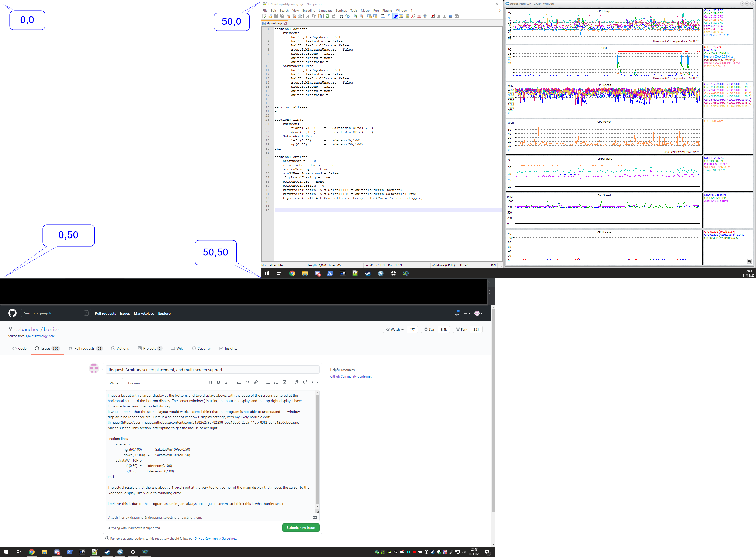Viewport: 756px width, 557px height.
Task: Click the Insert code icon in markdown toolbar
Action: (248, 382)
